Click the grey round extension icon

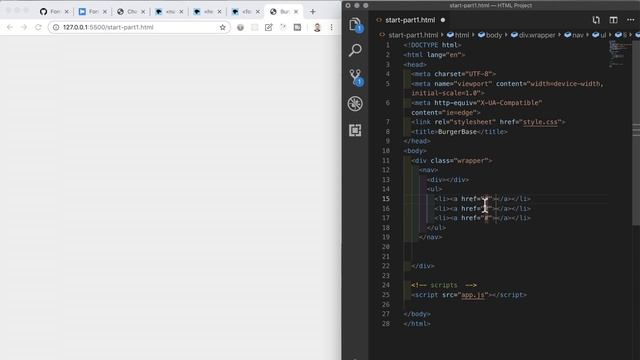click(240, 27)
